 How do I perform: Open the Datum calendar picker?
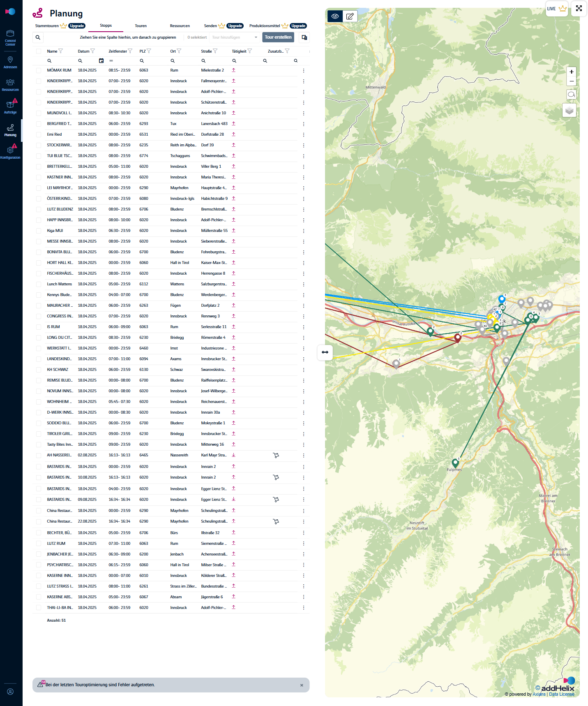[x=101, y=61]
